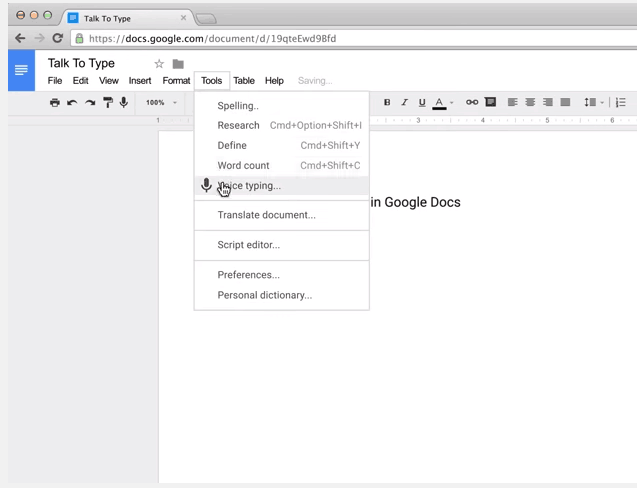Screen dimensions: 637x488
Task: Click the redo arrow icon
Action: click(x=90, y=102)
